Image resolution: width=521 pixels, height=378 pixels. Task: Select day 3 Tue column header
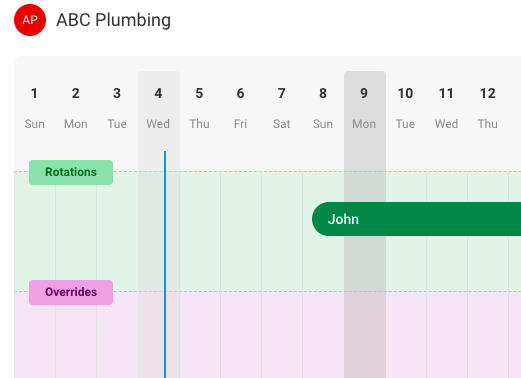tap(117, 107)
